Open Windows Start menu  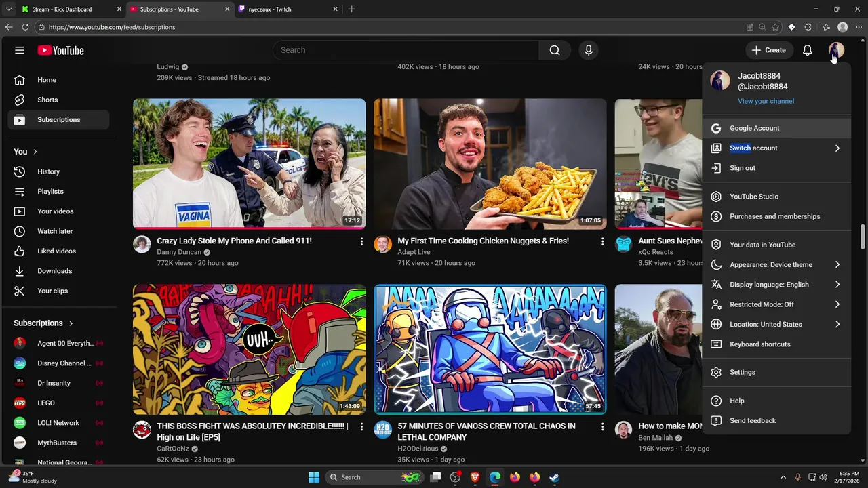click(314, 477)
